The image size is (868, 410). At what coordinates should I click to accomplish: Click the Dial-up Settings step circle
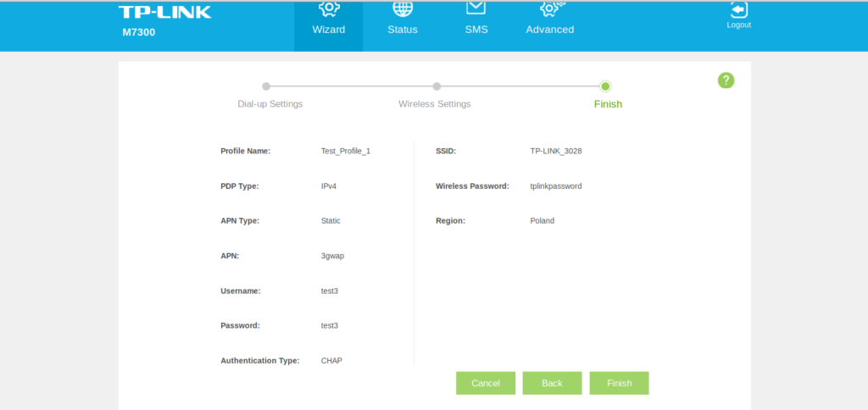(x=266, y=86)
